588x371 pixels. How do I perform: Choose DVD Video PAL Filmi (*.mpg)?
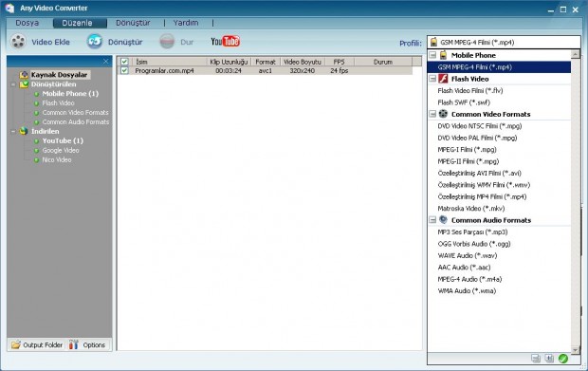tap(477, 138)
